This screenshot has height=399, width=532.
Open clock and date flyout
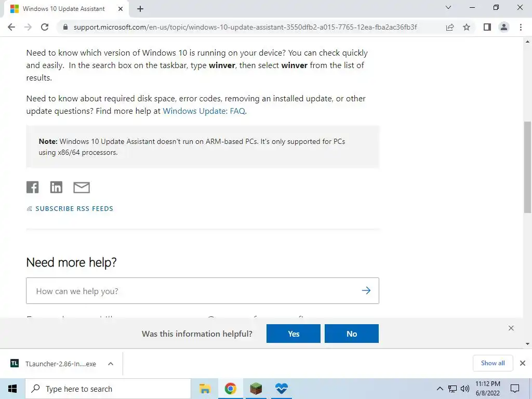[x=487, y=389]
